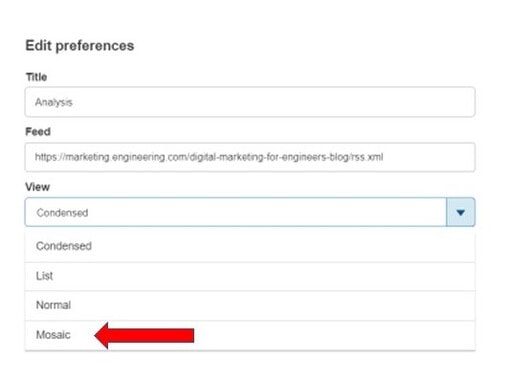Click into the Title input field
This screenshot has width=512, height=382.
pyautogui.click(x=250, y=102)
